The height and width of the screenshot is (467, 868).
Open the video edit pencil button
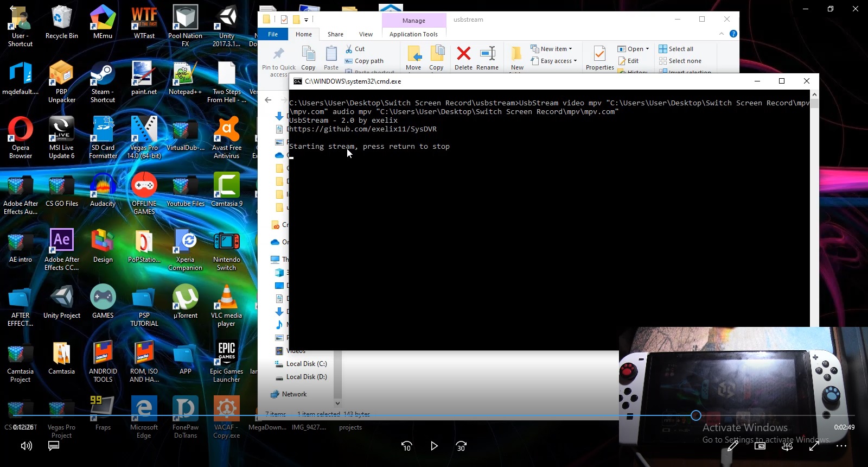click(x=732, y=446)
